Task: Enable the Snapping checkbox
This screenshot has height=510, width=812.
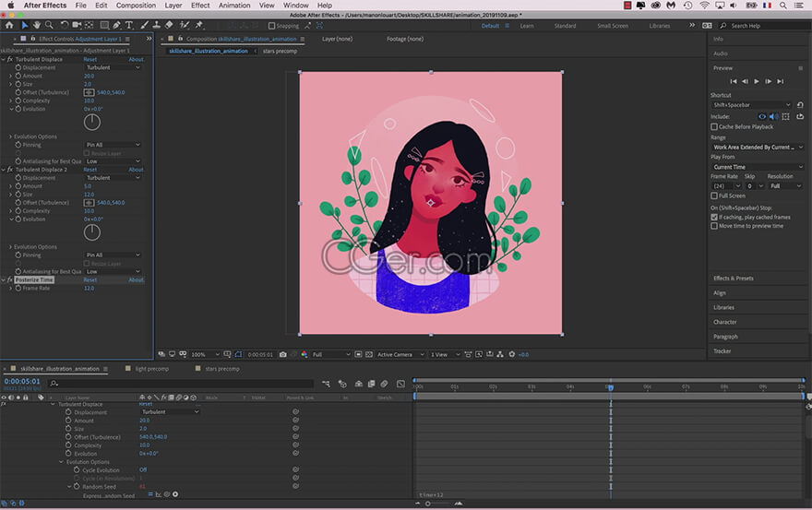Action: (x=271, y=26)
